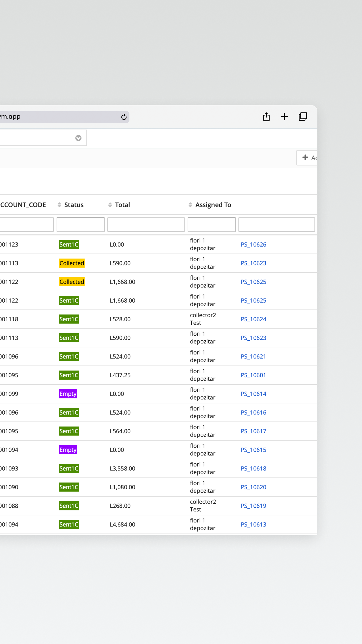Expand the dropdown chevron below address bar

(78, 138)
